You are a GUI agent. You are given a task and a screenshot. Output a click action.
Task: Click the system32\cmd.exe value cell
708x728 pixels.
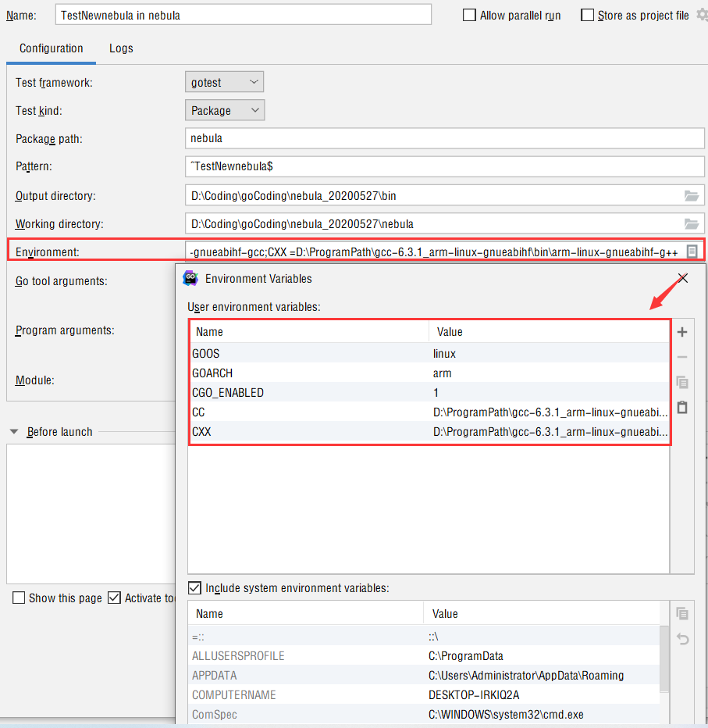click(542, 714)
